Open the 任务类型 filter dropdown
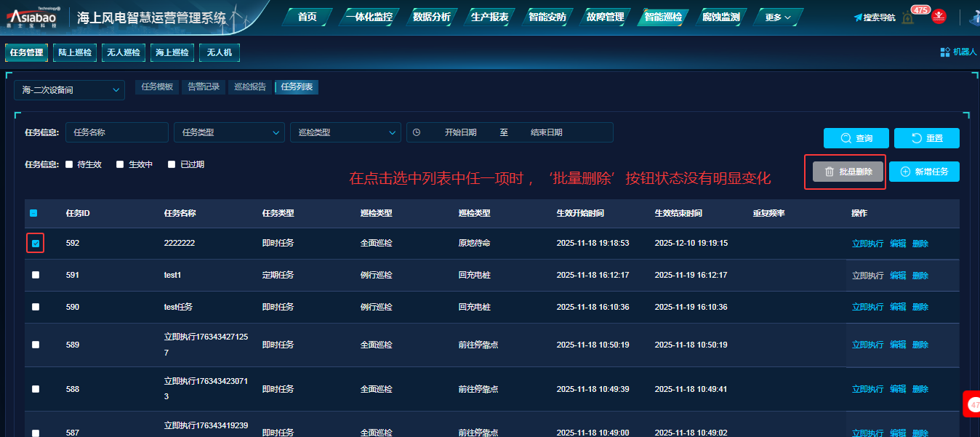 tap(229, 132)
